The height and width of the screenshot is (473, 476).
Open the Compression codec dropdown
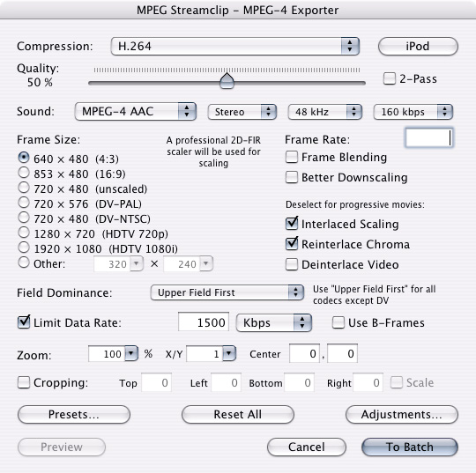point(235,47)
